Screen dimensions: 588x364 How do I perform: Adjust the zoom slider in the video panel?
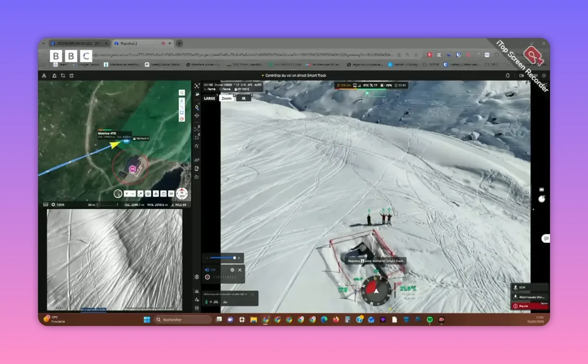pyautogui.click(x=234, y=258)
